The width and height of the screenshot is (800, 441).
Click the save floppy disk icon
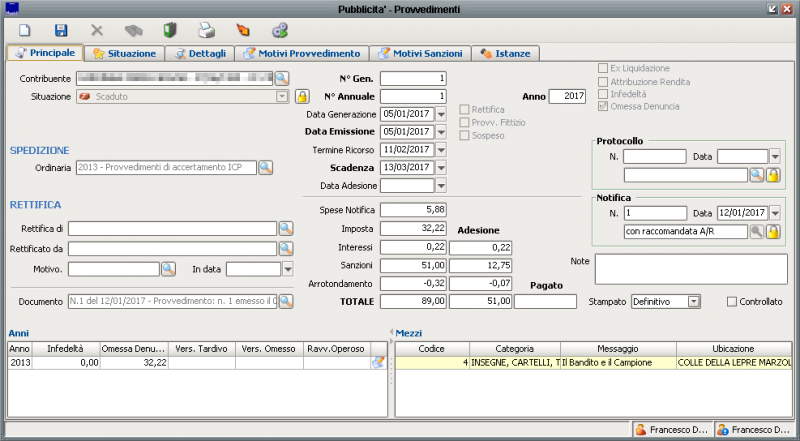(61, 30)
